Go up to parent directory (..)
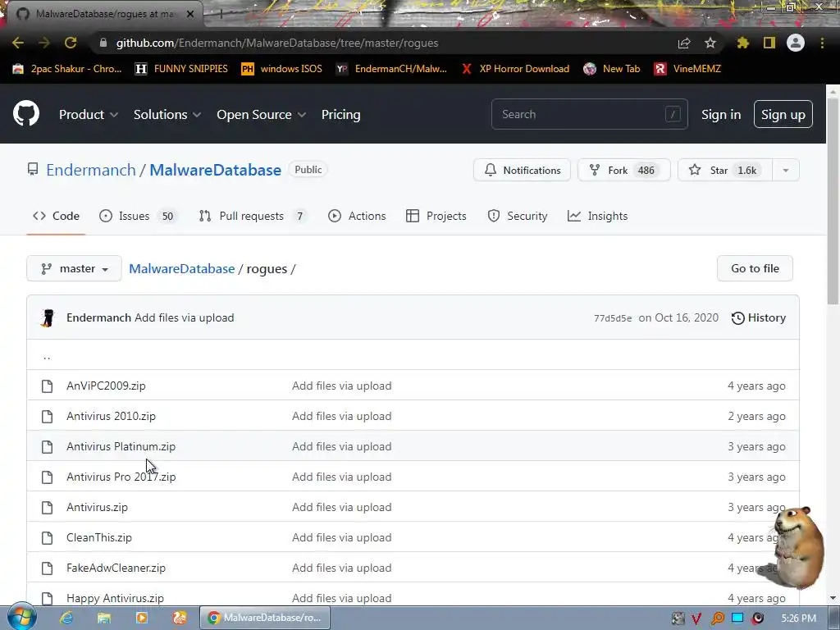 click(x=47, y=356)
